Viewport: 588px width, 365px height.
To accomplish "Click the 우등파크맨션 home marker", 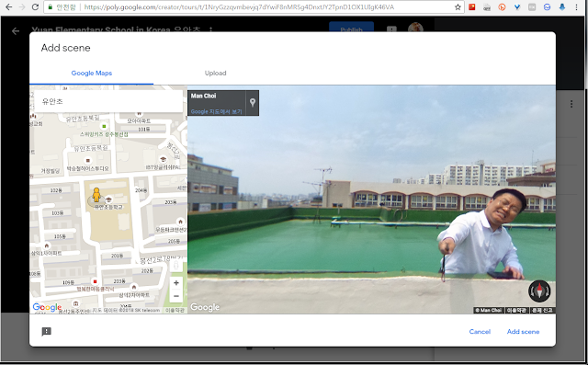I will click(x=180, y=222).
